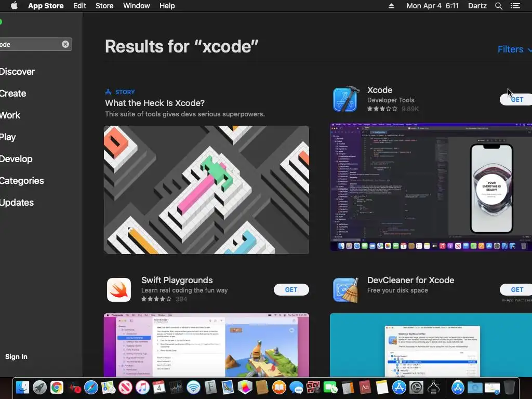This screenshot has width=532, height=399.
Task: Open the Xcode title link
Action: (x=380, y=90)
